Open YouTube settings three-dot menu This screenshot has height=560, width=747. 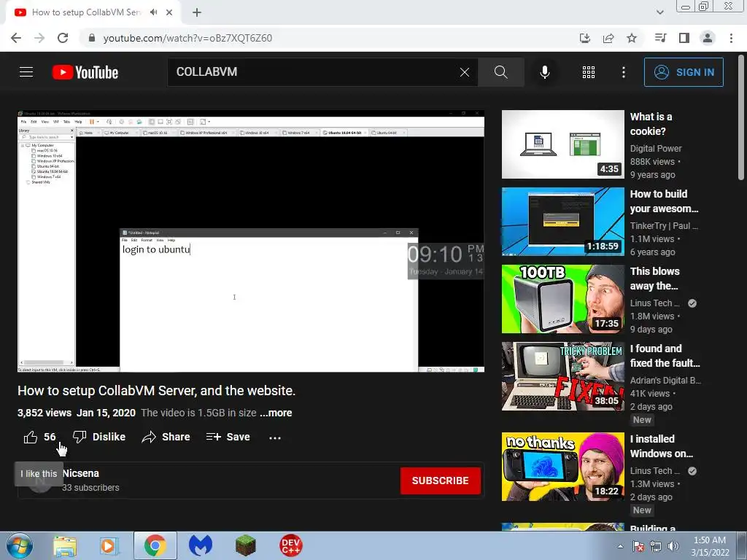[x=623, y=72]
